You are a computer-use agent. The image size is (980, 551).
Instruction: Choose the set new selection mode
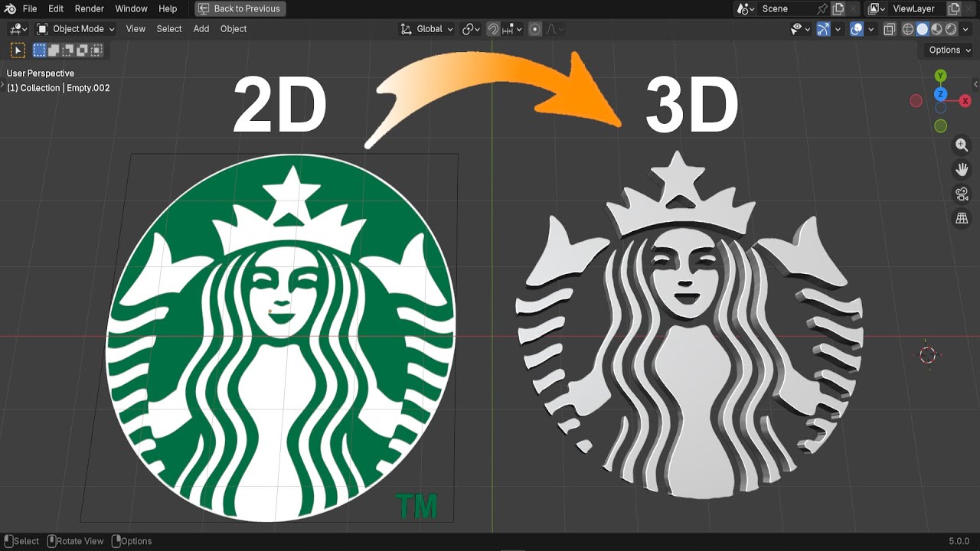(40, 51)
